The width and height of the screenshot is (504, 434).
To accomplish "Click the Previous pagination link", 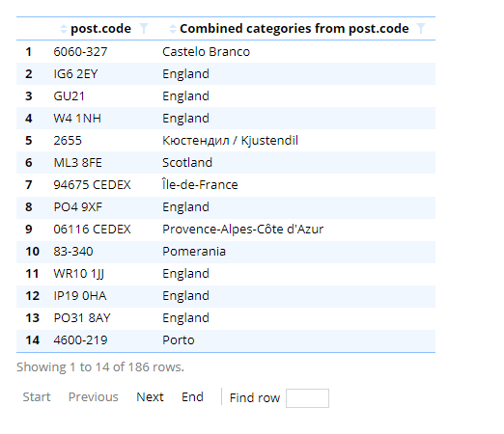I will [94, 397].
